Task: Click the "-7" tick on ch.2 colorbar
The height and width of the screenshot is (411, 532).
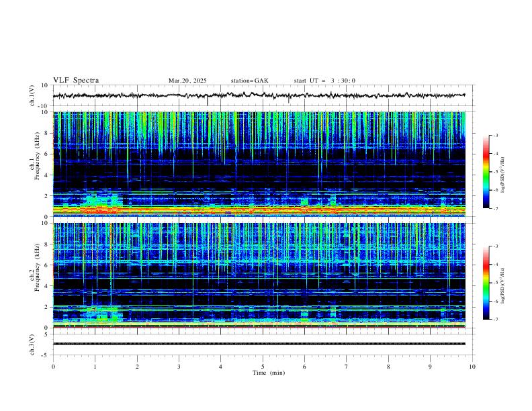Action: (495, 319)
